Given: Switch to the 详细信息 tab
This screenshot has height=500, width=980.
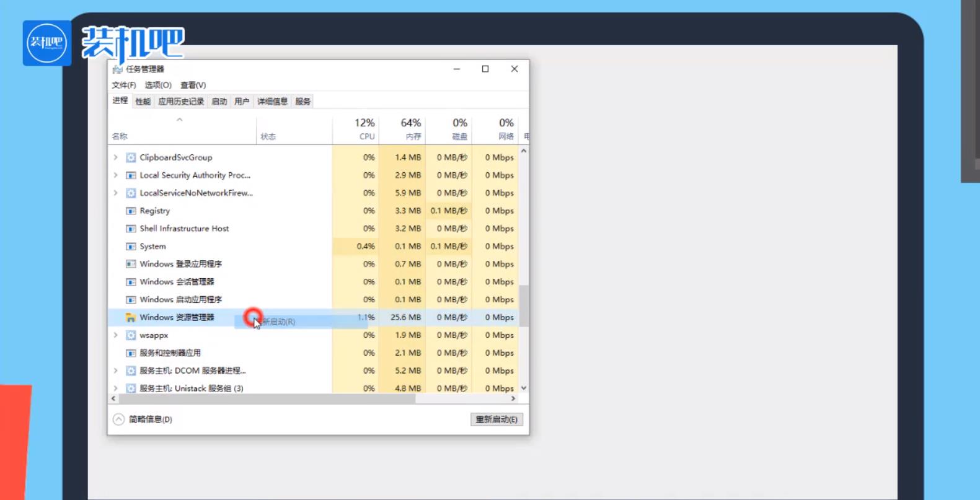Looking at the screenshot, I should [273, 102].
